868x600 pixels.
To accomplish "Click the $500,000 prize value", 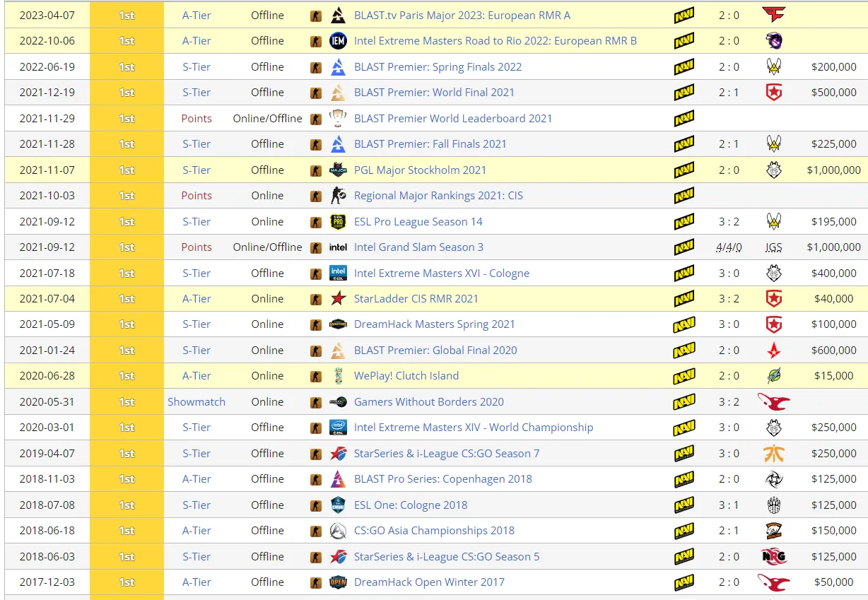I will click(834, 93).
